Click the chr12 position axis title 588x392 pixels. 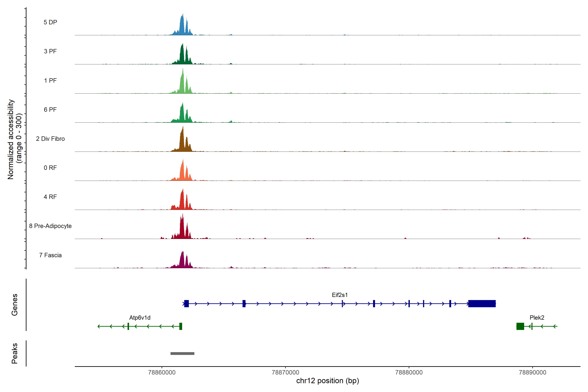(x=327, y=381)
